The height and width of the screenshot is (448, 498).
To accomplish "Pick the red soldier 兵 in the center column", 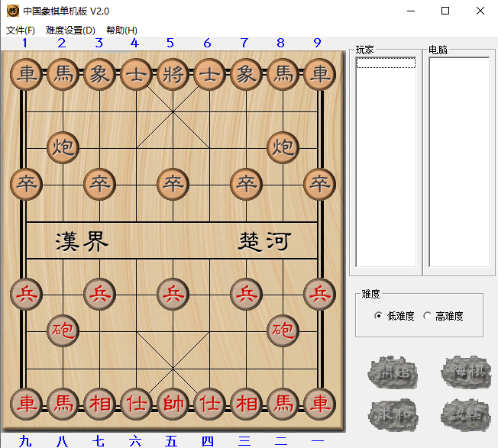I will 173,293.
